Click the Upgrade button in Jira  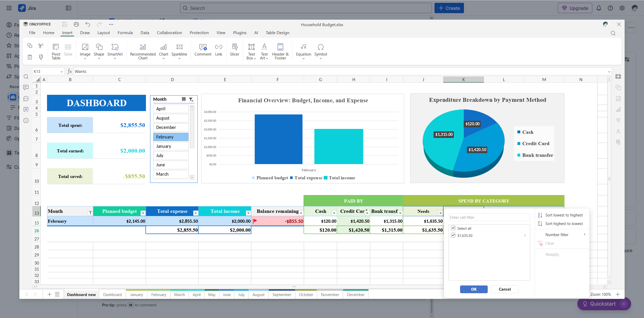click(x=575, y=8)
